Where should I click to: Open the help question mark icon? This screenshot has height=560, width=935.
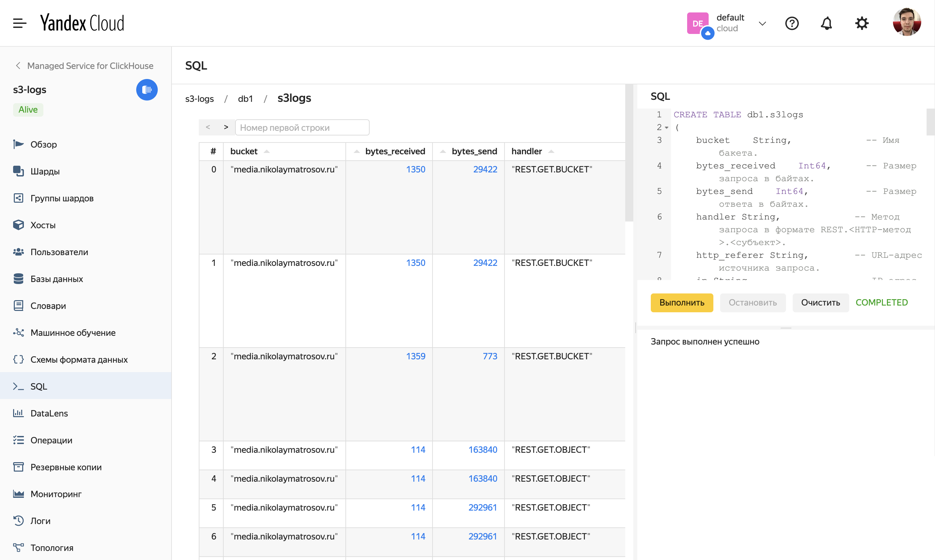(792, 24)
